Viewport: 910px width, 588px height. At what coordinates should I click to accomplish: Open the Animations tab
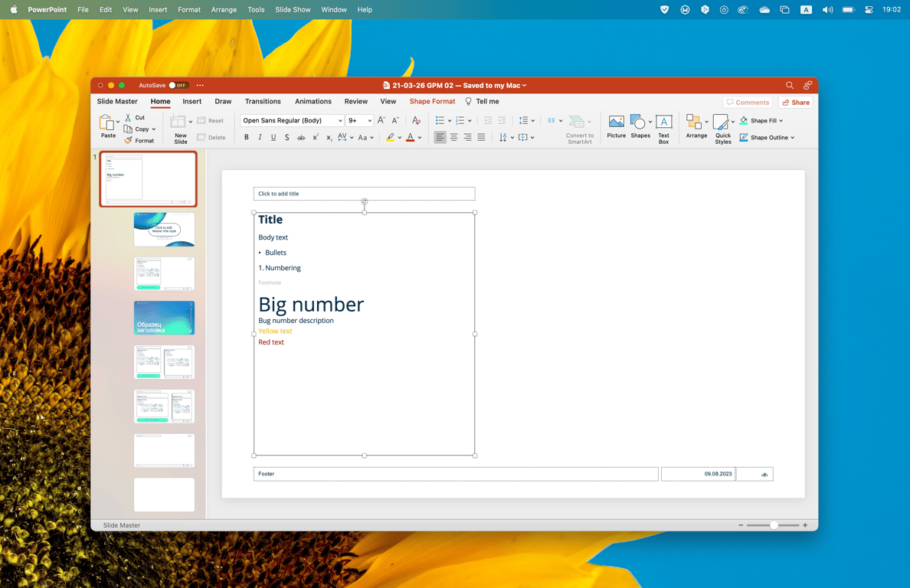313,102
